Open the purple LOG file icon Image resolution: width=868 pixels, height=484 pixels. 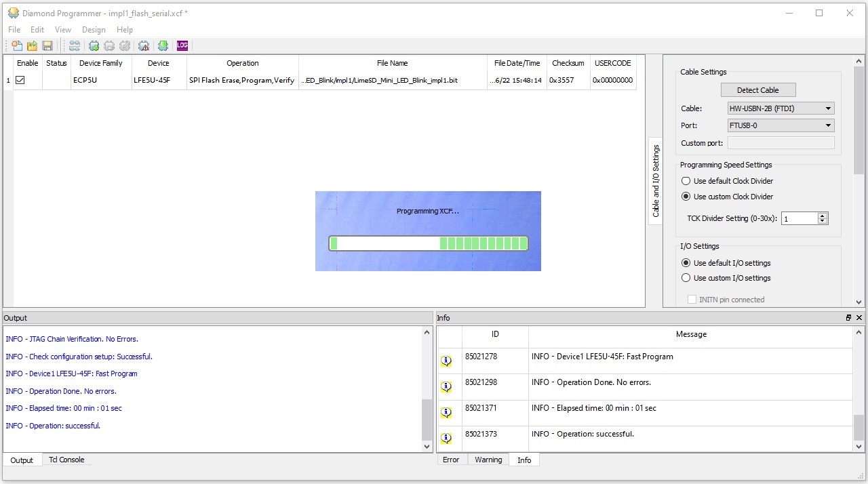pyautogui.click(x=182, y=46)
